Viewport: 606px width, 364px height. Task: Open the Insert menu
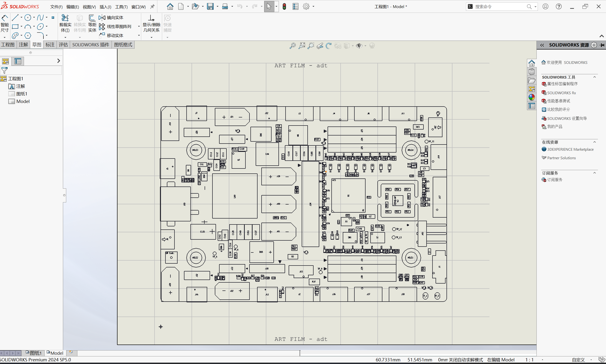coord(105,7)
